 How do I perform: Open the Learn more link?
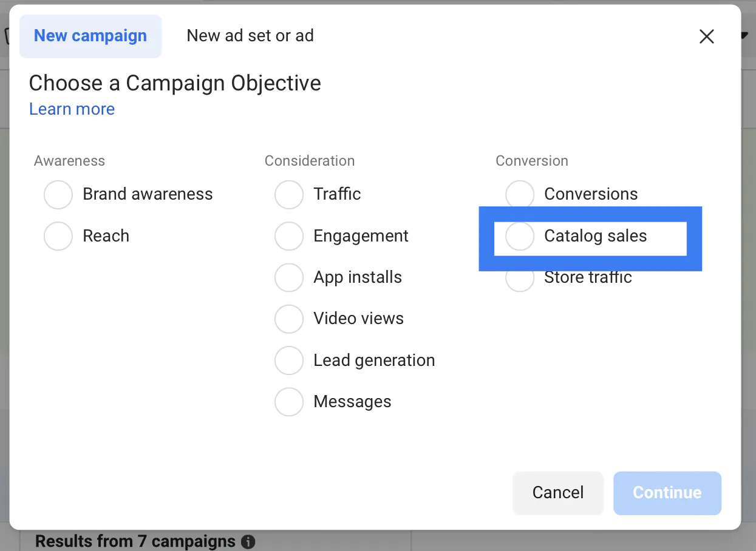[x=72, y=109]
